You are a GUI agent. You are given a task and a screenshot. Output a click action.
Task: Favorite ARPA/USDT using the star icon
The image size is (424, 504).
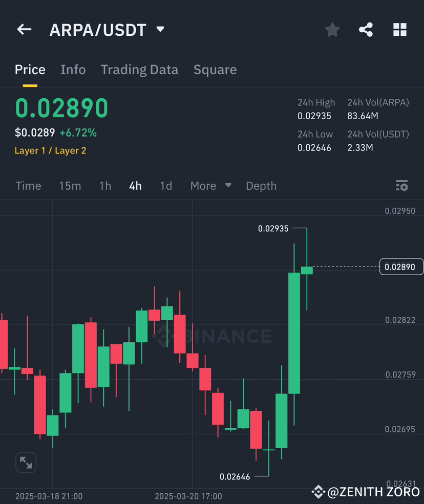point(332,30)
